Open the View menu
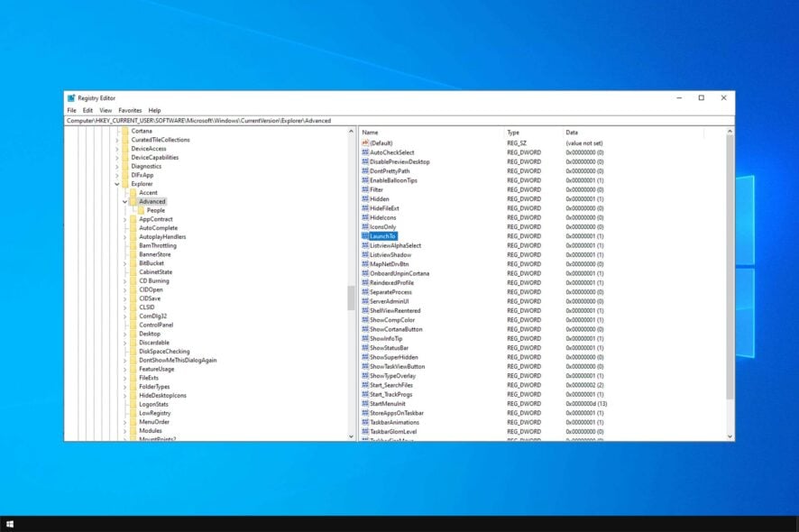 click(106, 110)
